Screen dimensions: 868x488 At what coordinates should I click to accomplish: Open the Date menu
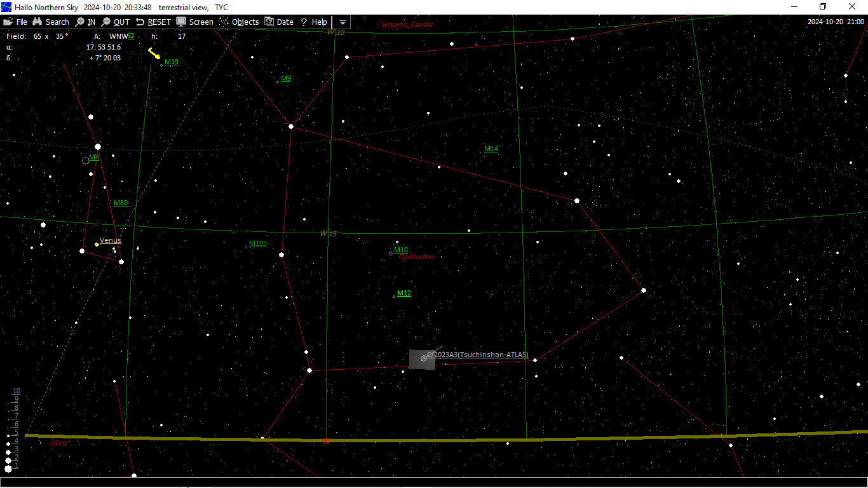[279, 22]
